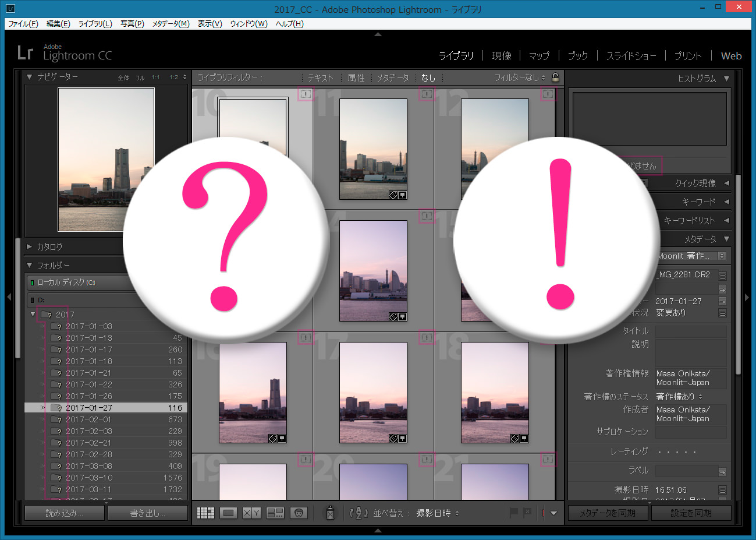This screenshot has height=540, width=756.
Task: Open the ファイル menu
Action: pos(23,24)
